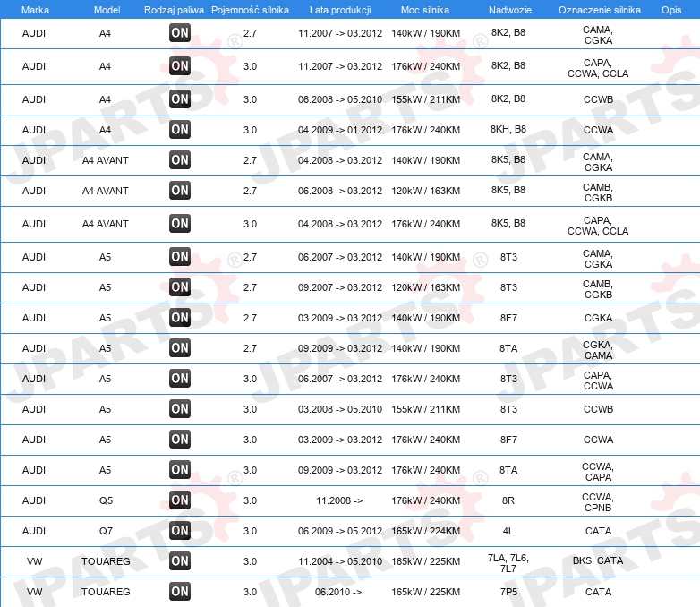Click ON icon in A5 8F7 2.7 row
The image size is (700, 607).
180,317
